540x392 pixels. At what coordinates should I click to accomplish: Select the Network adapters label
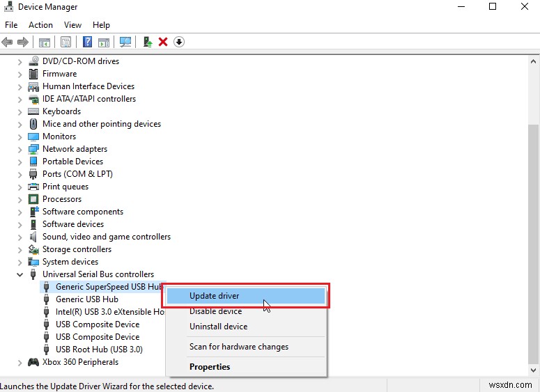click(75, 149)
